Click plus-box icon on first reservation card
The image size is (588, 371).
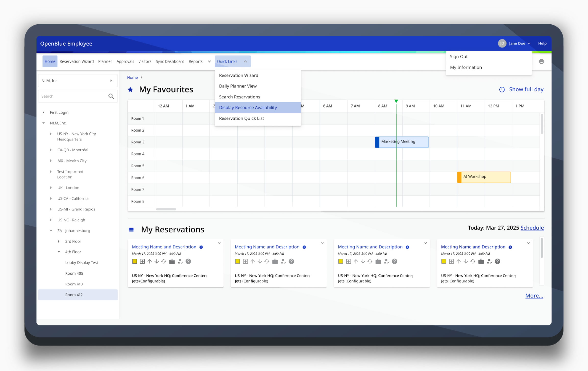point(142,262)
